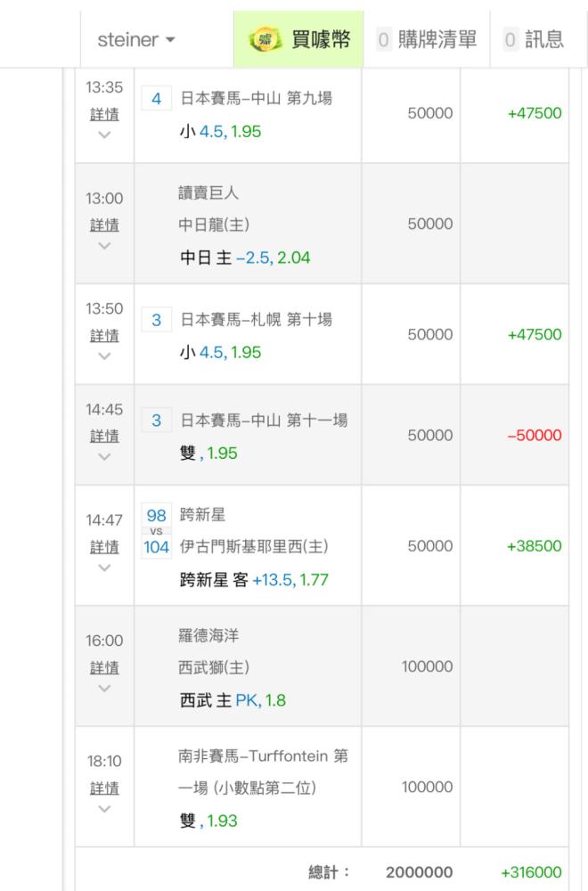
Task: Click result number badge for 札幌 第十場
Action: point(156,319)
